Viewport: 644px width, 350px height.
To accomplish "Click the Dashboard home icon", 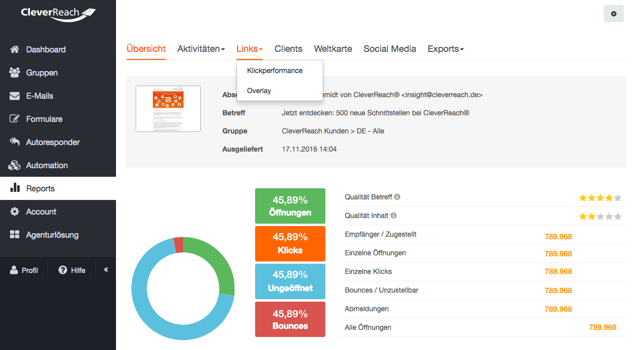I will (15, 49).
